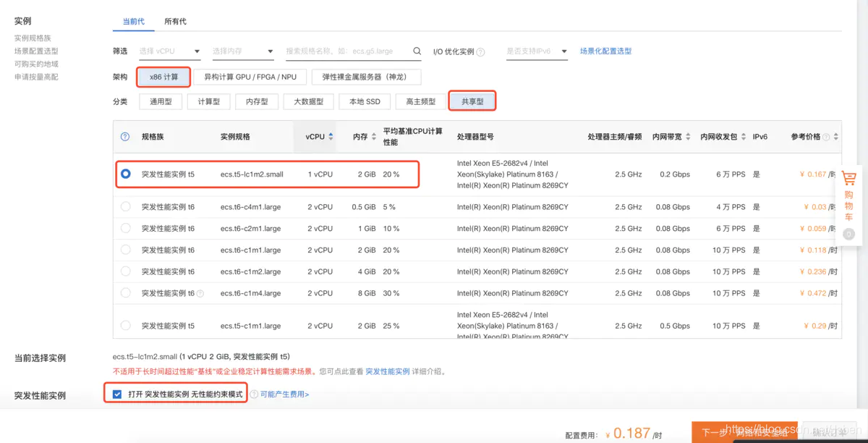Click price ¥ 0.118 in t6-c1m1.large row

[813, 250]
